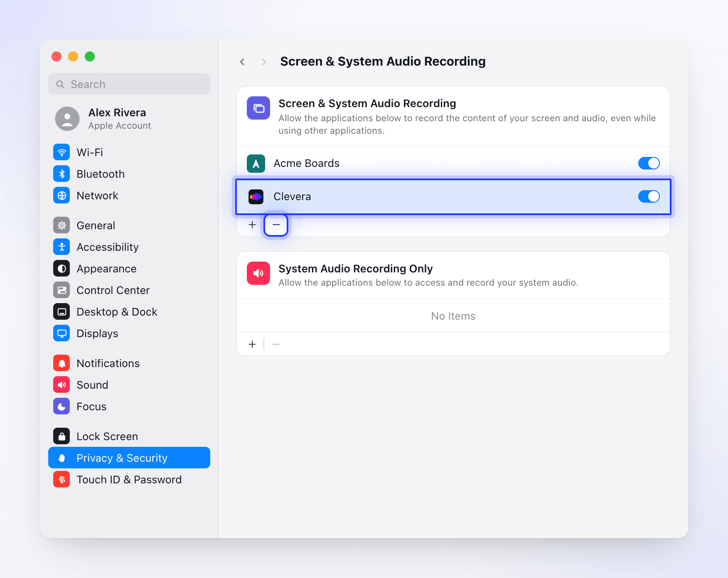The image size is (728, 578).
Task: Click the red System Audio Recording Only icon
Action: [x=258, y=273]
